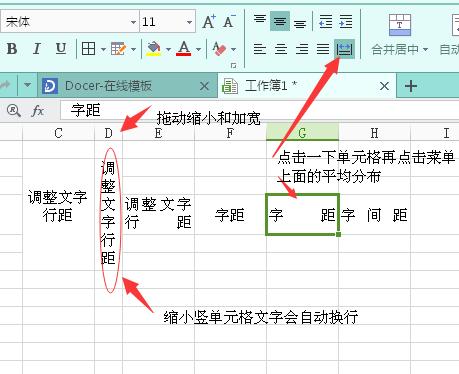This screenshot has width=459, height=374.
Task: Add new document tab with plus
Action: tap(411, 86)
